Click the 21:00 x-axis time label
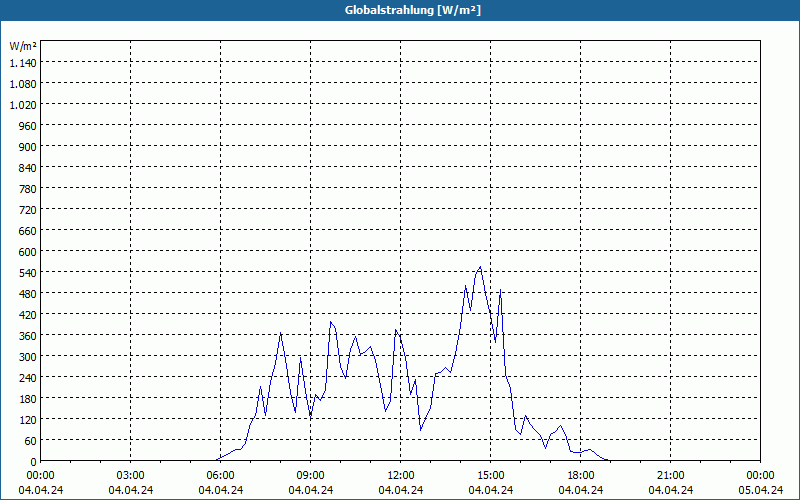The image size is (800, 500). 670,476
